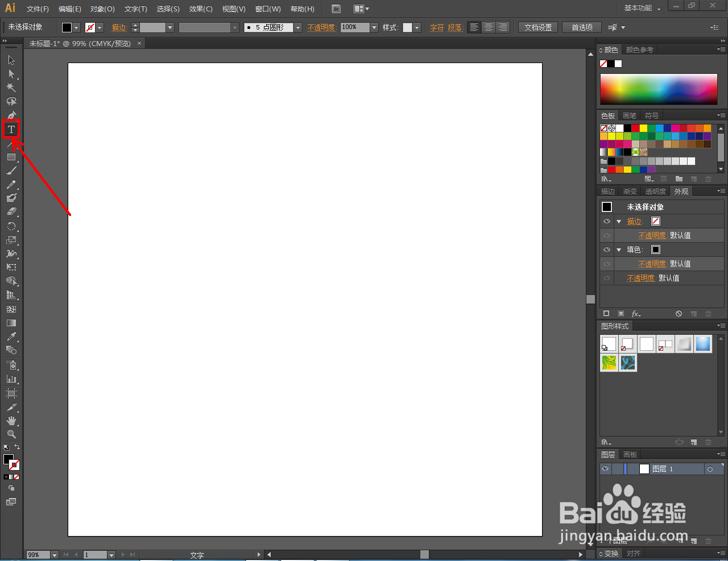Open the 对象(O) menu
This screenshot has height=561, width=728.
pyautogui.click(x=102, y=9)
